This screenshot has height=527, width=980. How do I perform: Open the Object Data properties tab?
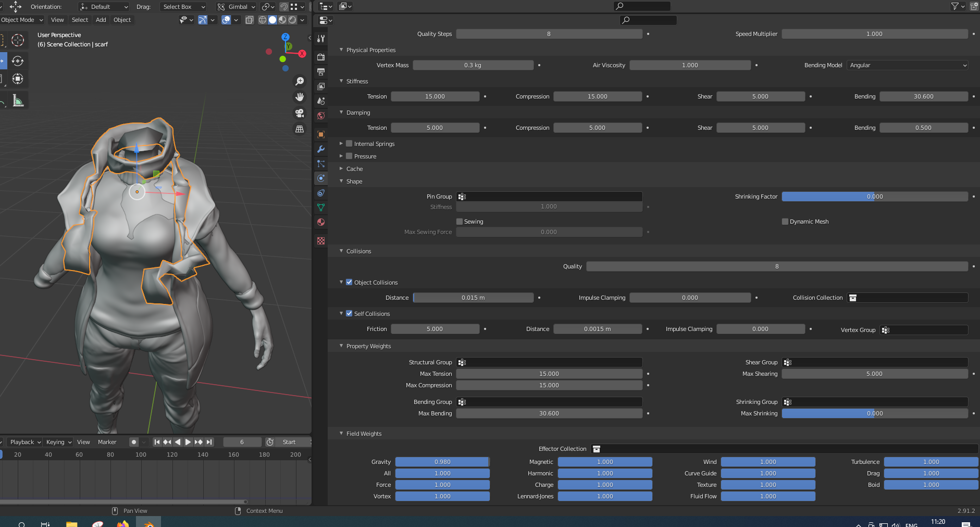321,207
